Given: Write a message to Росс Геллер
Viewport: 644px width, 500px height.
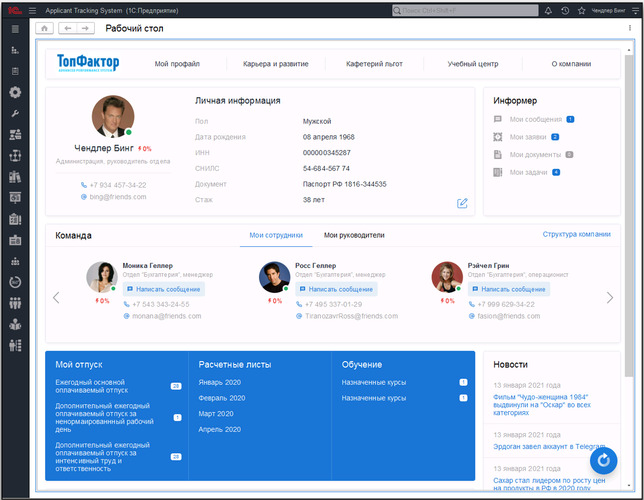Looking at the screenshot, I should pyautogui.click(x=336, y=289).
